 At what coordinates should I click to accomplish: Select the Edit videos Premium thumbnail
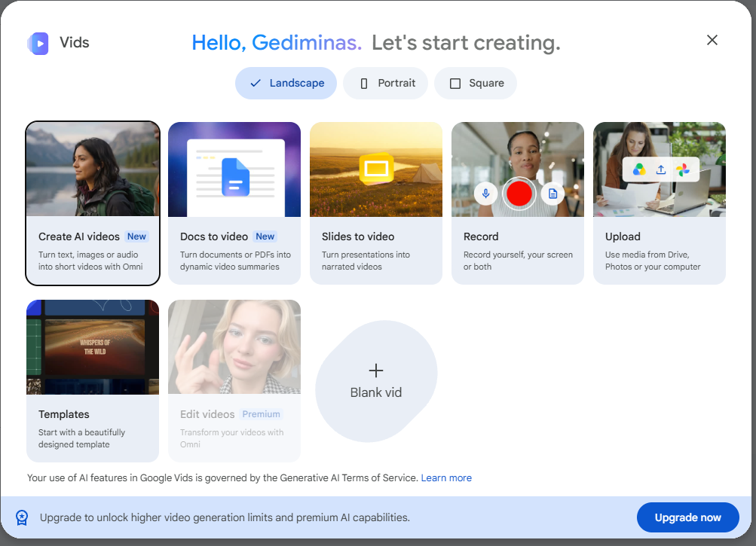tap(234, 347)
